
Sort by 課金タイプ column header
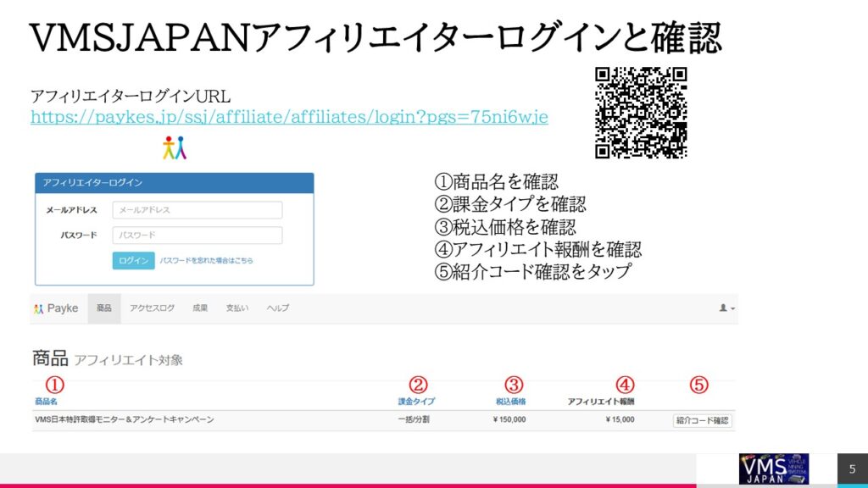coord(416,401)
